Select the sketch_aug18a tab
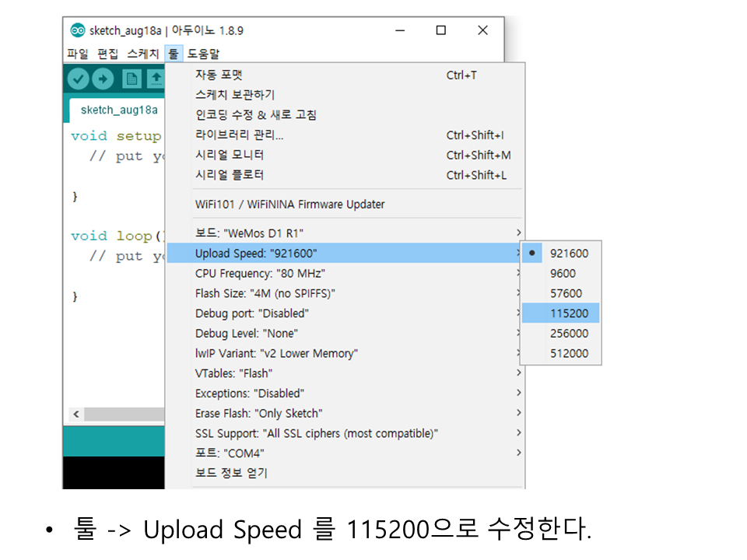Image resolution: width=747 pixels, height=560 pixels. [119, 110]
